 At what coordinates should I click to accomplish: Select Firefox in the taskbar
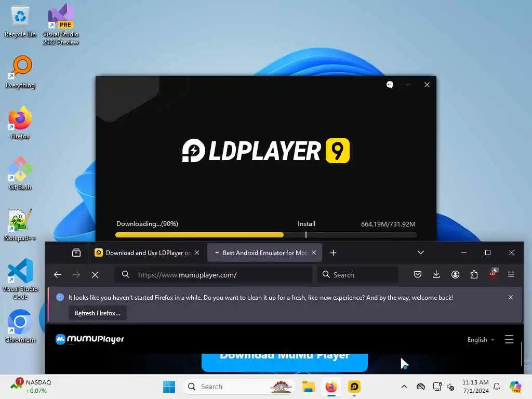pos(331,387)
